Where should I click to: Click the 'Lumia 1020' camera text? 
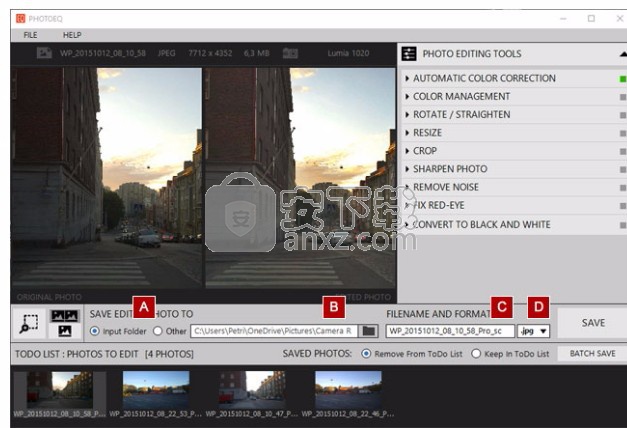tap(348, 53)
